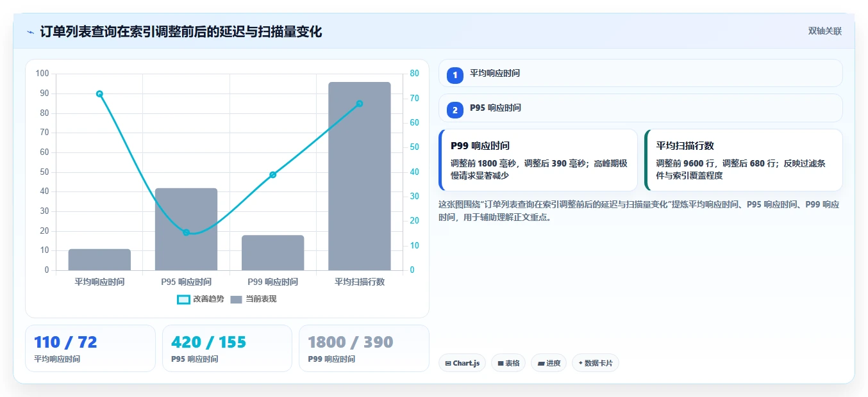Toggle the 当前表现 legend item
Viewport: 868px width, 397px height.
(x=253, y=299)
